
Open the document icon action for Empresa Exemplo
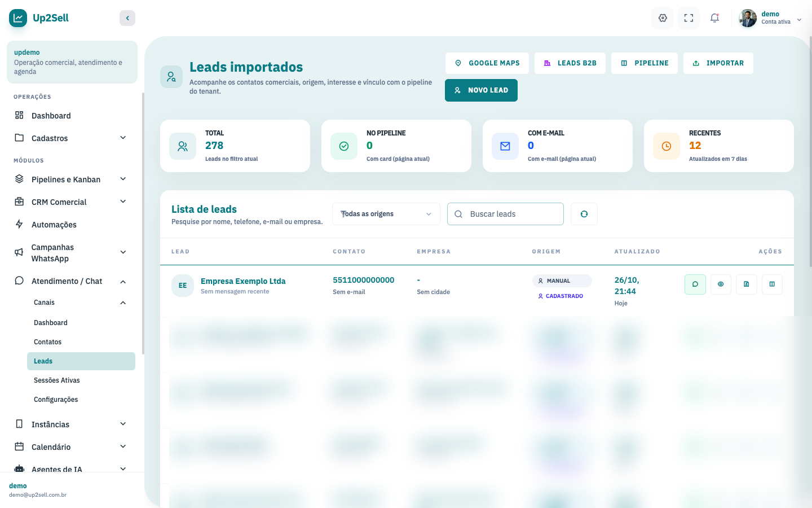click(x=747, y=284)
